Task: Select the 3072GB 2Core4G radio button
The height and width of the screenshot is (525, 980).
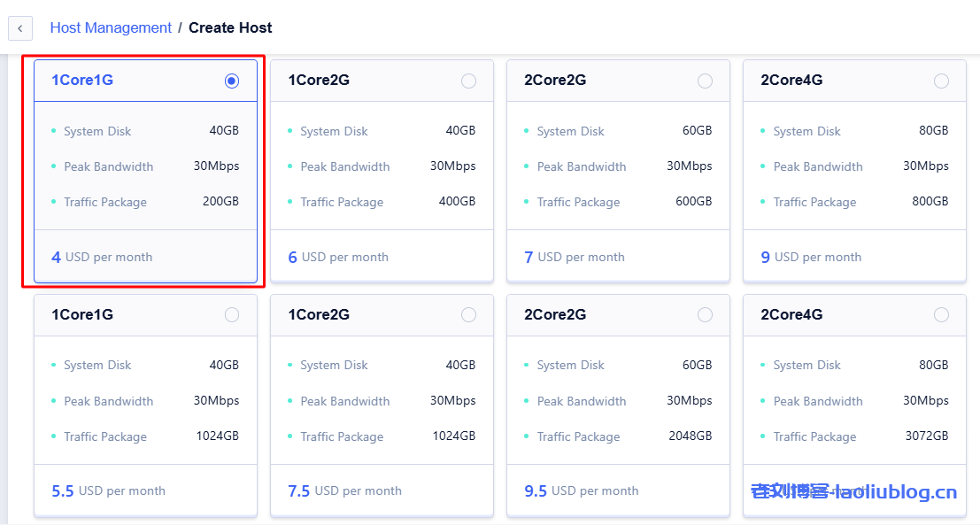Action: [x=941, y=315]
